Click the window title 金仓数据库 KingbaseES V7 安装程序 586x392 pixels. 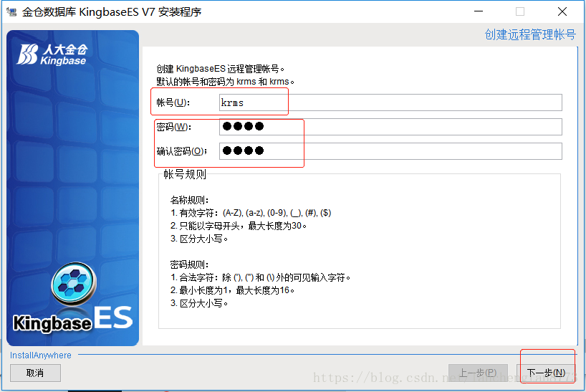pos(112,12)
